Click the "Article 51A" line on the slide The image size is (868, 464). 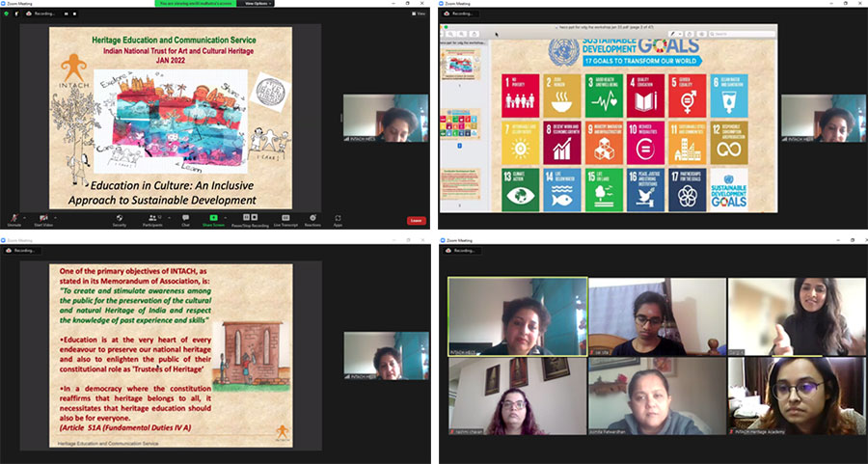125,428
